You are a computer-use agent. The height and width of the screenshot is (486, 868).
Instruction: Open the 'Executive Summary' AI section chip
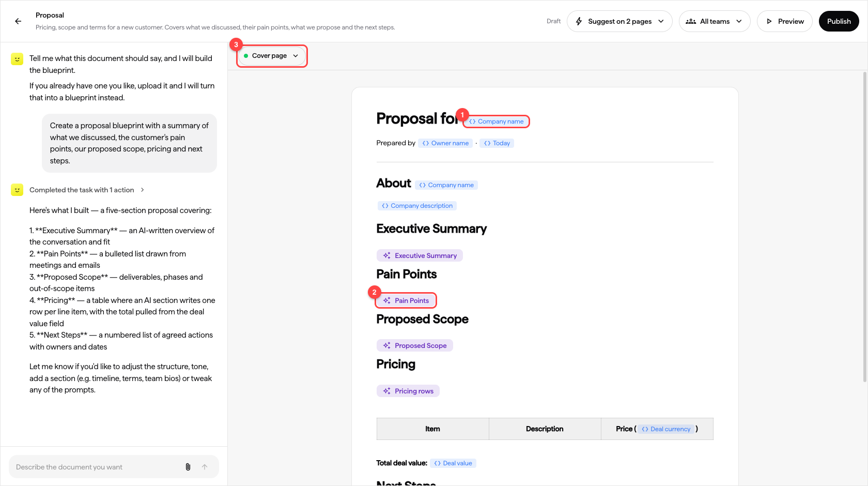coord(420,255)
